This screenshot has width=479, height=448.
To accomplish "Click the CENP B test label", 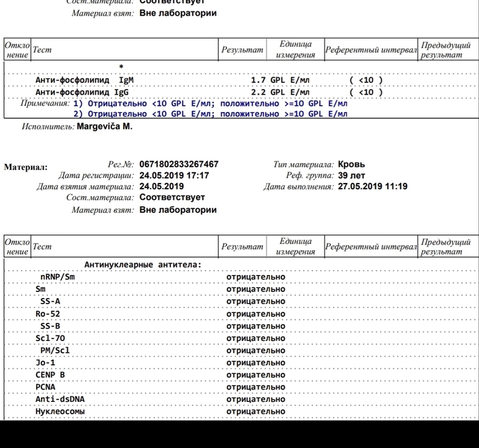I will coord(50,375).
